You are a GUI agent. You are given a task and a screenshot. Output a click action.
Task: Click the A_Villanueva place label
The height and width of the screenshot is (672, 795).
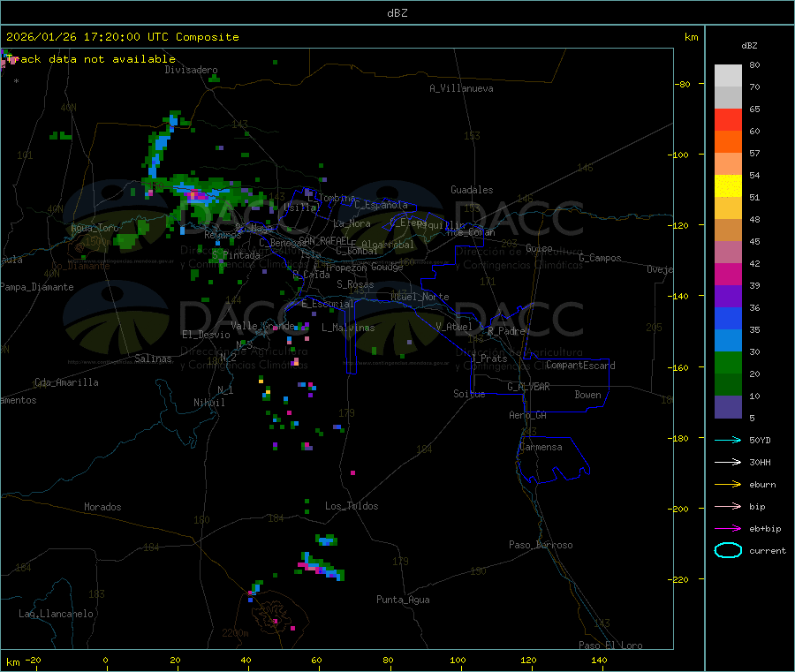[x=461, y=88]
